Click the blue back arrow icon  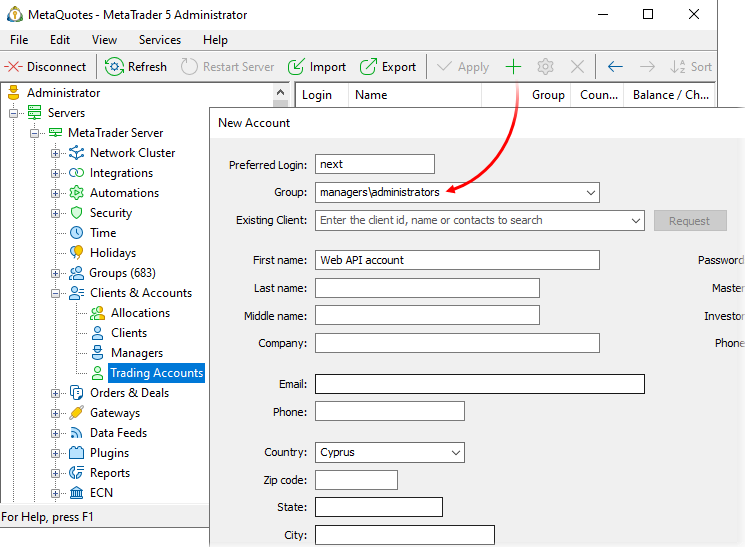tap(615, 67)
